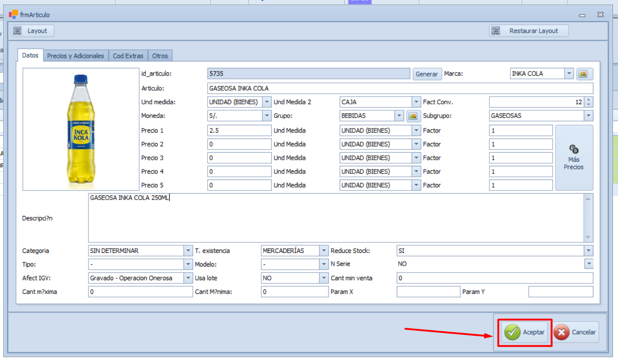Click the Precio 1 input field

point(239,131)
